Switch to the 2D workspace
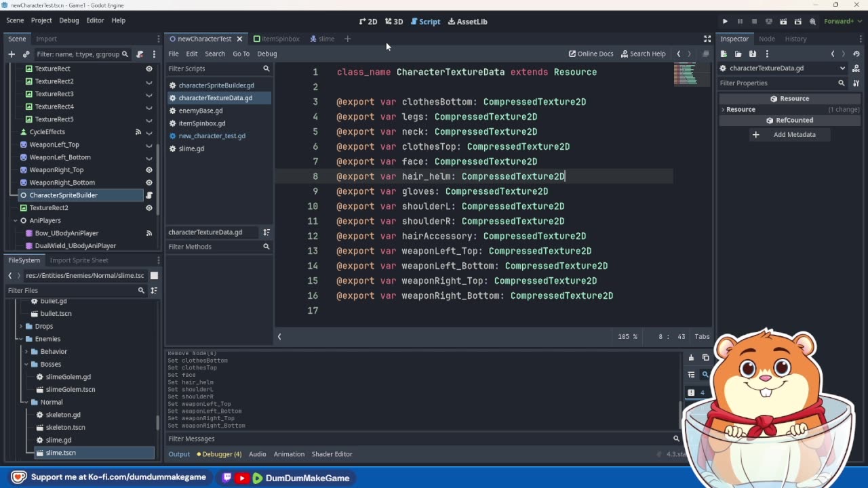The image size is (868, 488). [368, 22]
